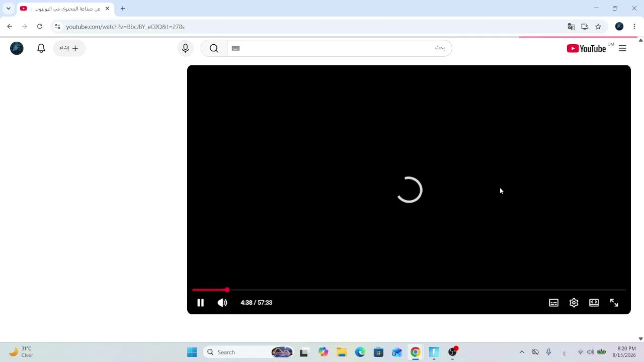The width and height of the screenshot is (644, 362).
Task: Select the address bar URL
Action: [125, 27]
